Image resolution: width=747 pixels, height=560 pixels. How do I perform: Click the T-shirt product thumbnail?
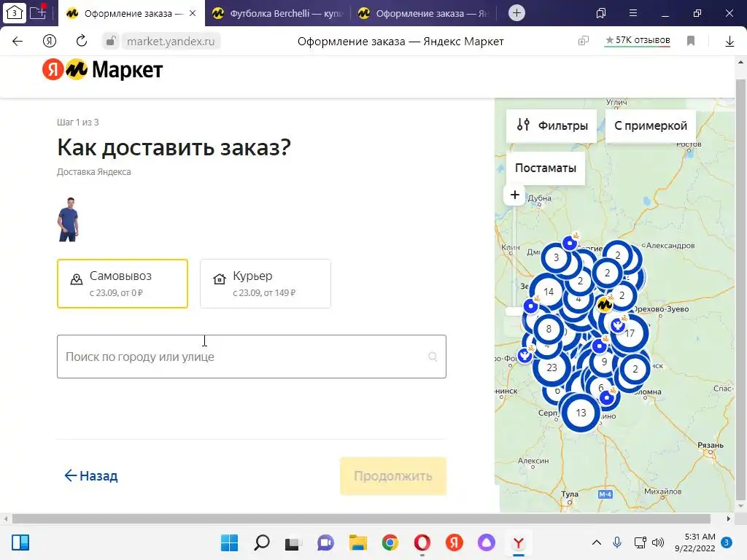point(69,219)
